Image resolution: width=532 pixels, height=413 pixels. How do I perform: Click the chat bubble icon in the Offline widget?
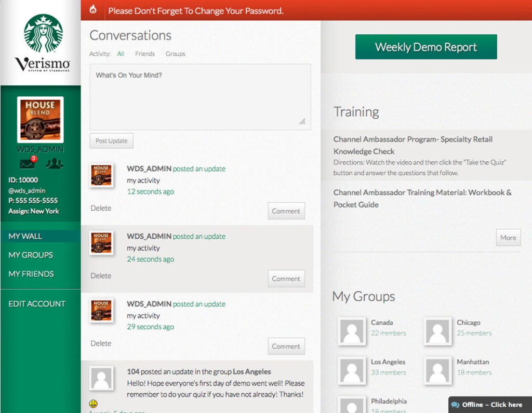coord(456,404)
